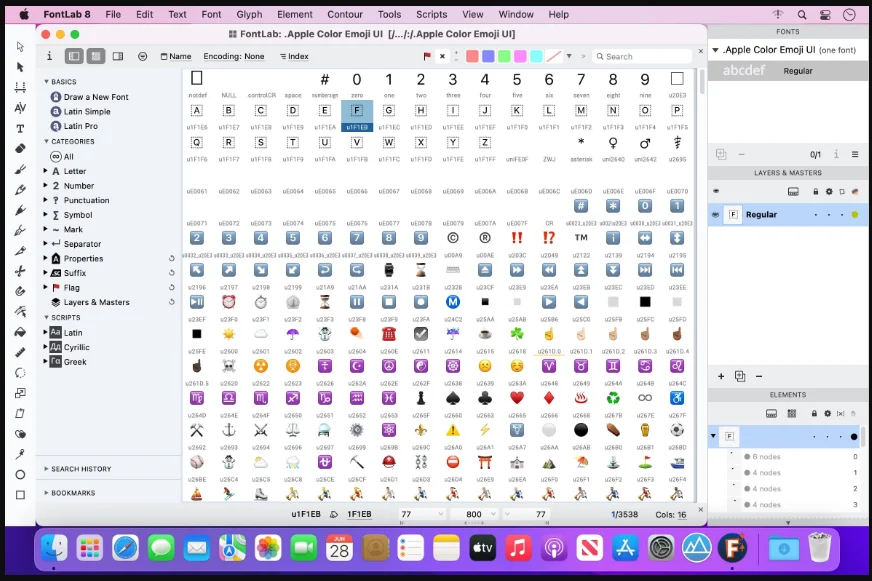Select the Contour (black arrow) tool
The image size is (872, 581).
(x=20, y=67)
